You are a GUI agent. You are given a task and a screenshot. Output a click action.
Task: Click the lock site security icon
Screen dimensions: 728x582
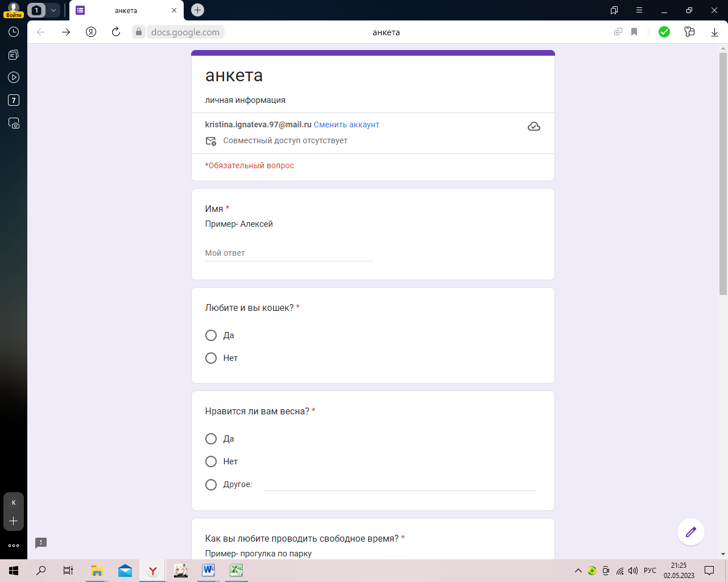point(139,32)
